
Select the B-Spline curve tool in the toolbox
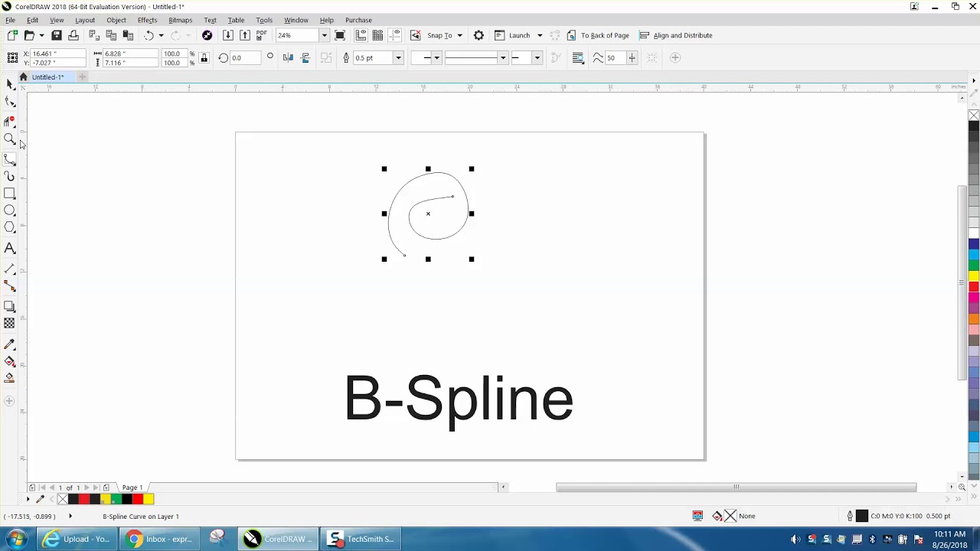(x=10, y=158)
